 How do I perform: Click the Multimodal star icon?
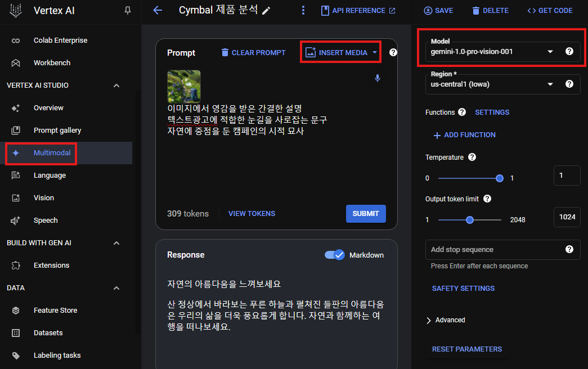(16, 153)
